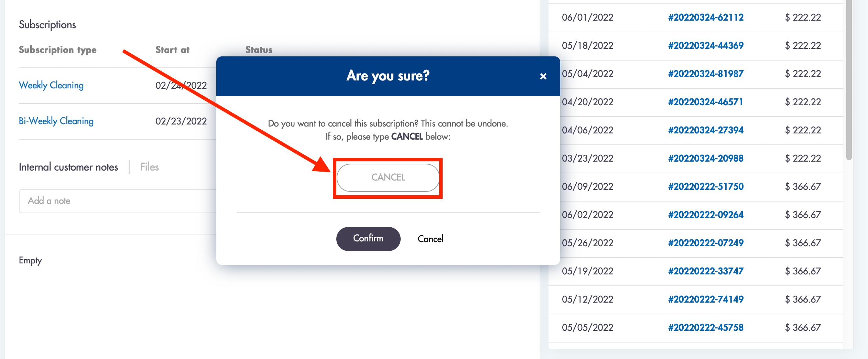Open invoice #20220324-44369

706,46
